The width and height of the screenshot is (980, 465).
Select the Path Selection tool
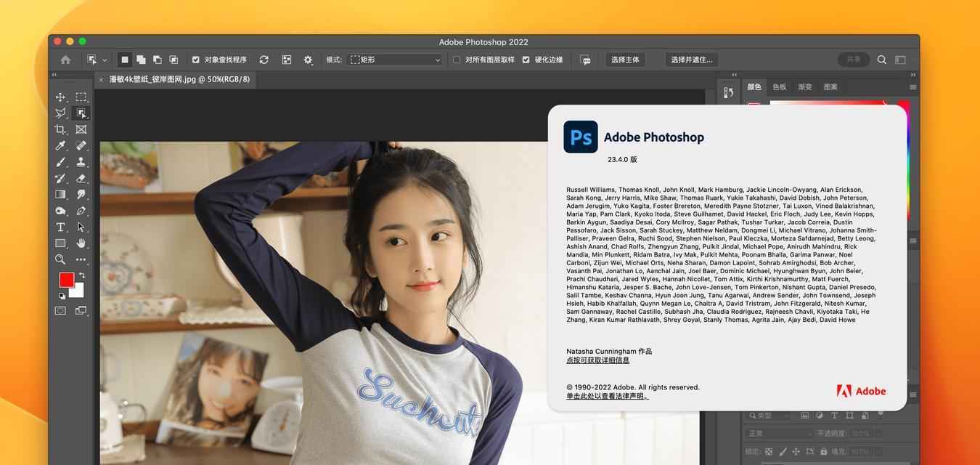(81, 227)
